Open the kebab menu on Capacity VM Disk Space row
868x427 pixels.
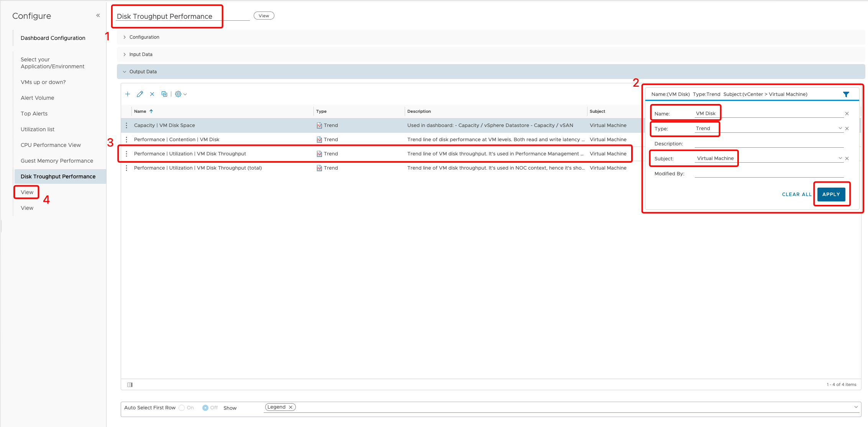click(x=127, y=125)
